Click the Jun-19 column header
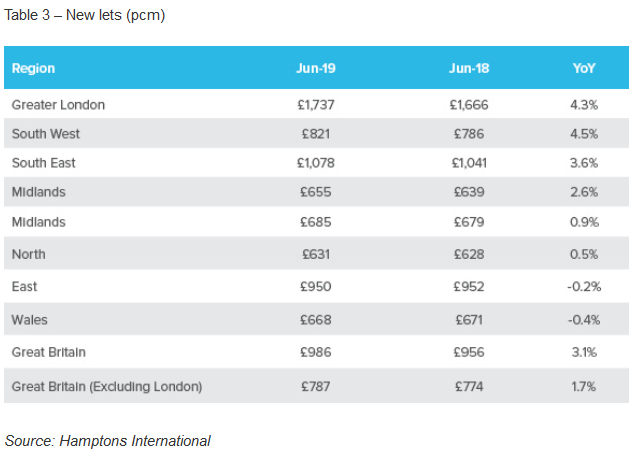 pos(315,69)
